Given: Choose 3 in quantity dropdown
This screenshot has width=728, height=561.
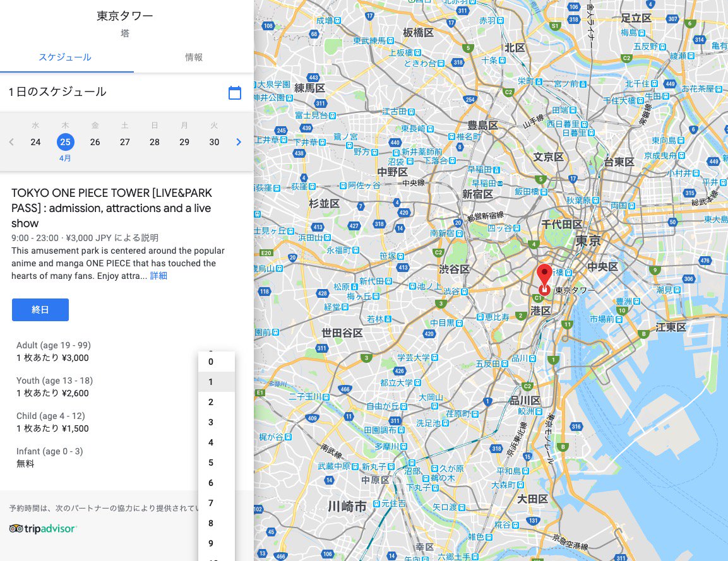Looking at the screenshot, I should click(x=217, y=422).
